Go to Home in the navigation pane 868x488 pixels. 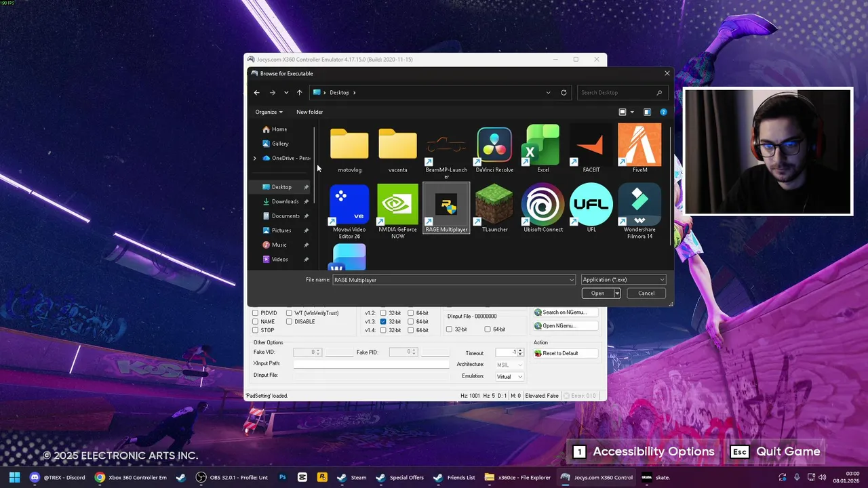275,129
